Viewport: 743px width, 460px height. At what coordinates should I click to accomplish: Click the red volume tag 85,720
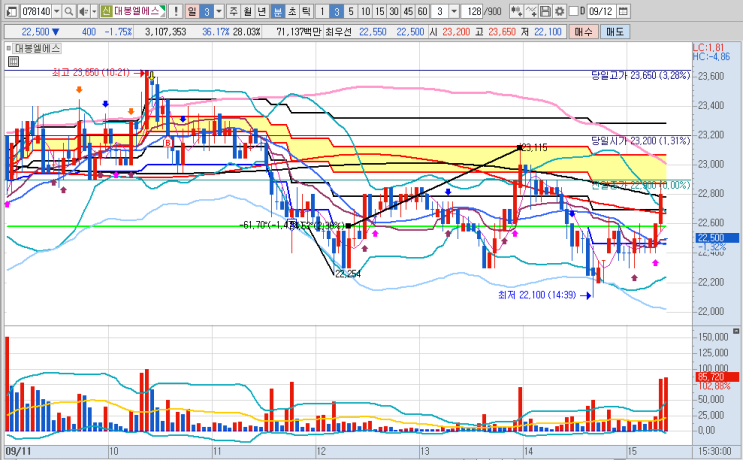pyautogui.click(x=717, y=377)
